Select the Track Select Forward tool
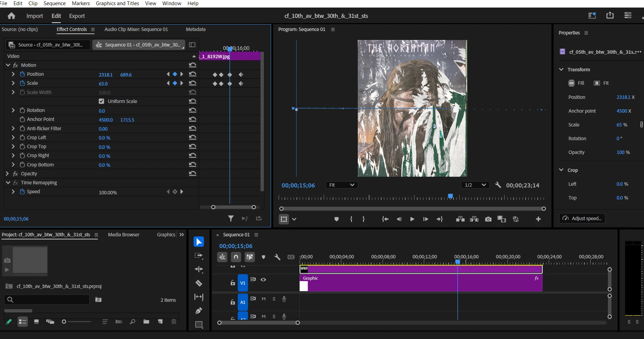This screenshot has height=339, width=644. pos(199,256)
